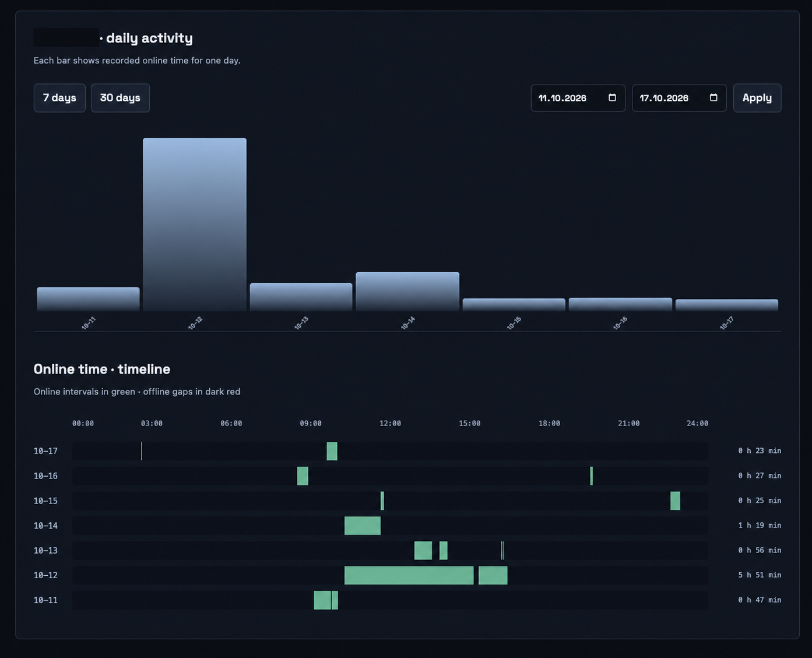Select the daily activity bar for 10-17
Image resolution: width=812 pixels, height=658 pixels.
tap(726, 305)
